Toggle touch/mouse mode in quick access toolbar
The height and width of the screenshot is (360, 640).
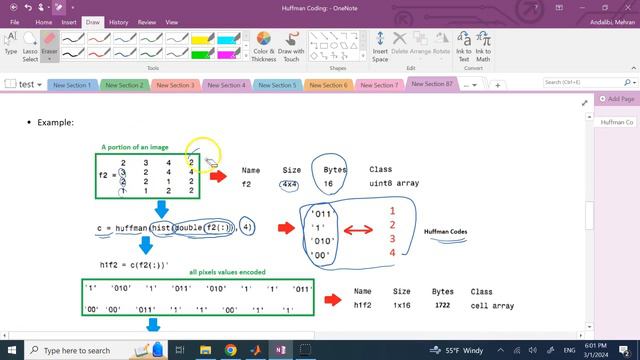click(41, 7)
